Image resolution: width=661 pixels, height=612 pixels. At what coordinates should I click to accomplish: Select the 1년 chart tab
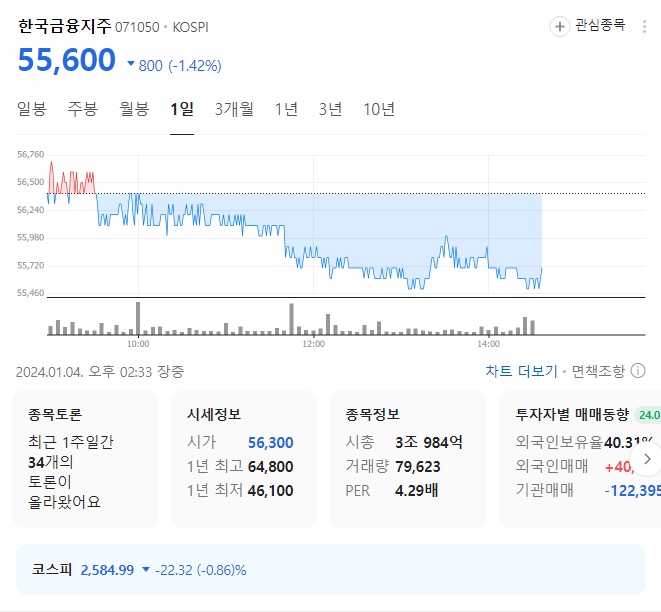coord(286,109)
